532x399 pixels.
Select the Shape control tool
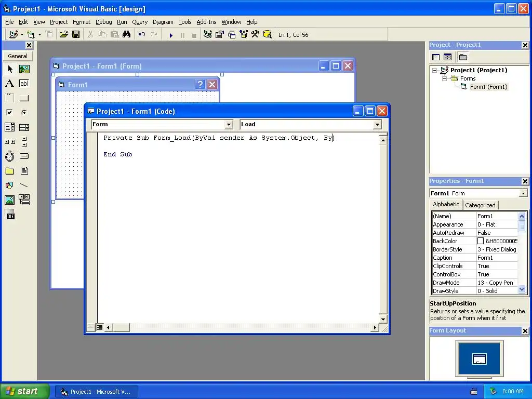coord(10,185)
